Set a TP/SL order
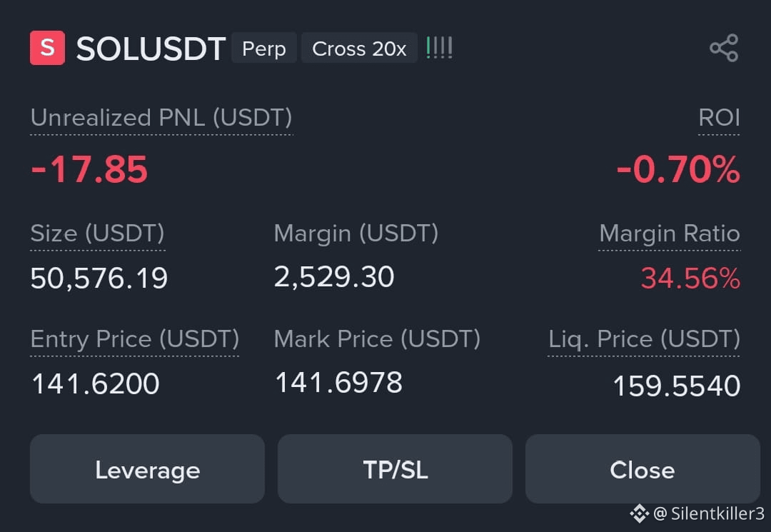This screenshot has width=771, height=532. (x=395, y=469)
